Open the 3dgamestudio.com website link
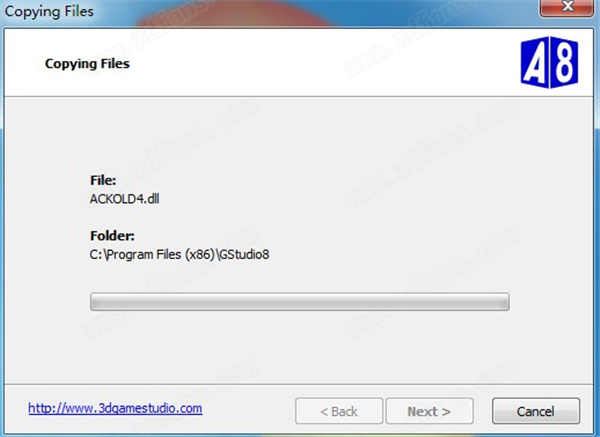 tap(115, 408)
